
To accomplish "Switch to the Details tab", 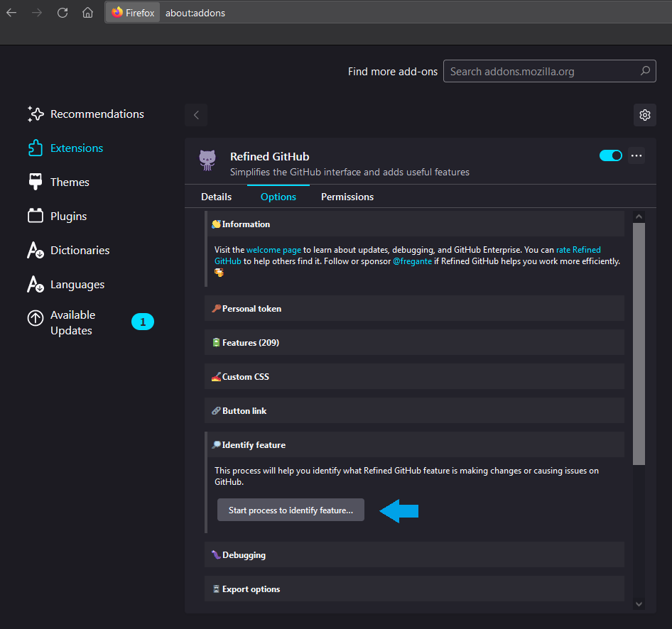I will click(x=216, y=197).
